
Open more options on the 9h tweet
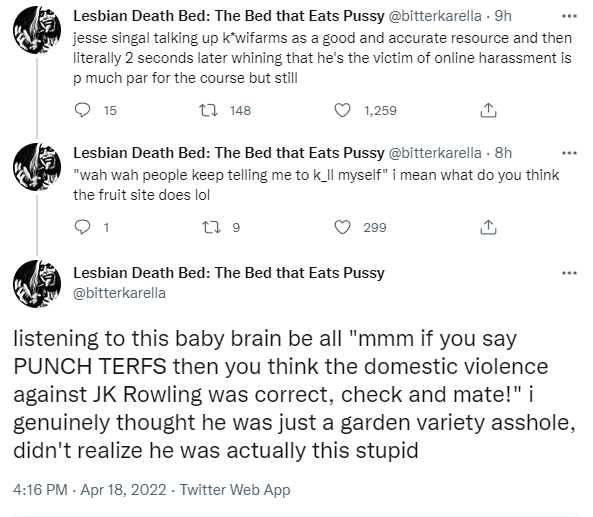[x=569, y=16]
